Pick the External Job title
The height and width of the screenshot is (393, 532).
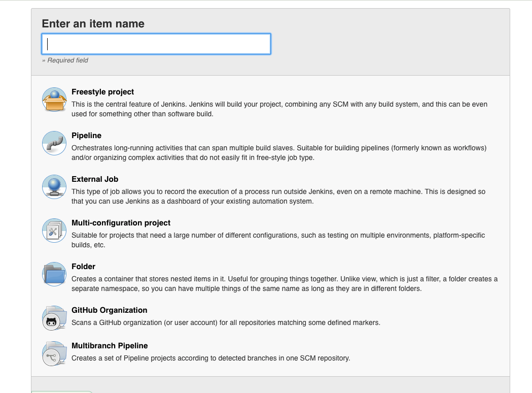(95, 179)
